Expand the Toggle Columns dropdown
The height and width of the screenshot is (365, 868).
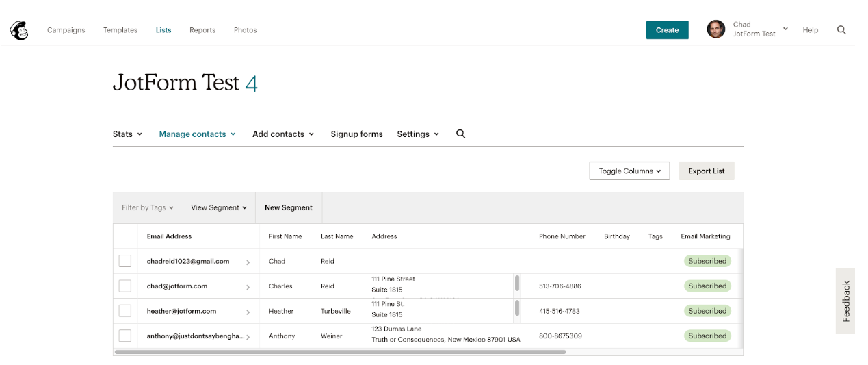pos(629,171)
